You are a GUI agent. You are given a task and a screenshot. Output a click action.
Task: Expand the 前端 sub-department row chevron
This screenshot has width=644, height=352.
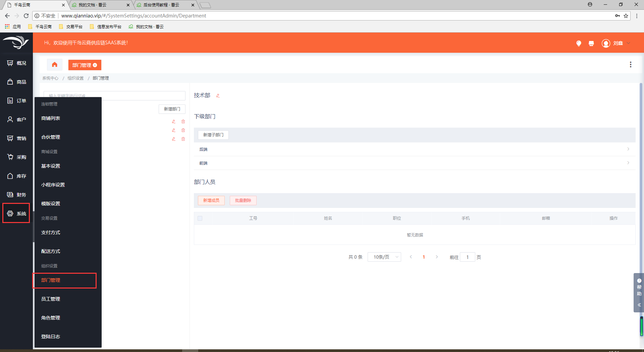click(x=628, y=163)
